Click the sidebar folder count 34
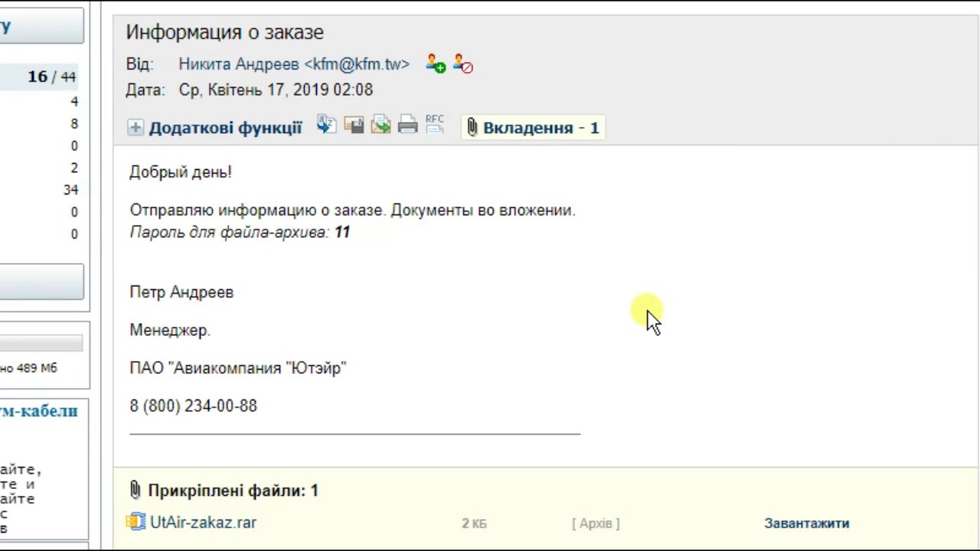The image size is (980, 551). [70, 190]
